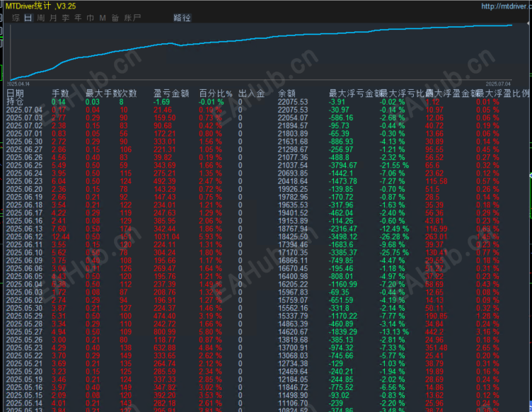Click the equity curve chart line
This screenshot has height=412, width=532.
pos(261,38)
